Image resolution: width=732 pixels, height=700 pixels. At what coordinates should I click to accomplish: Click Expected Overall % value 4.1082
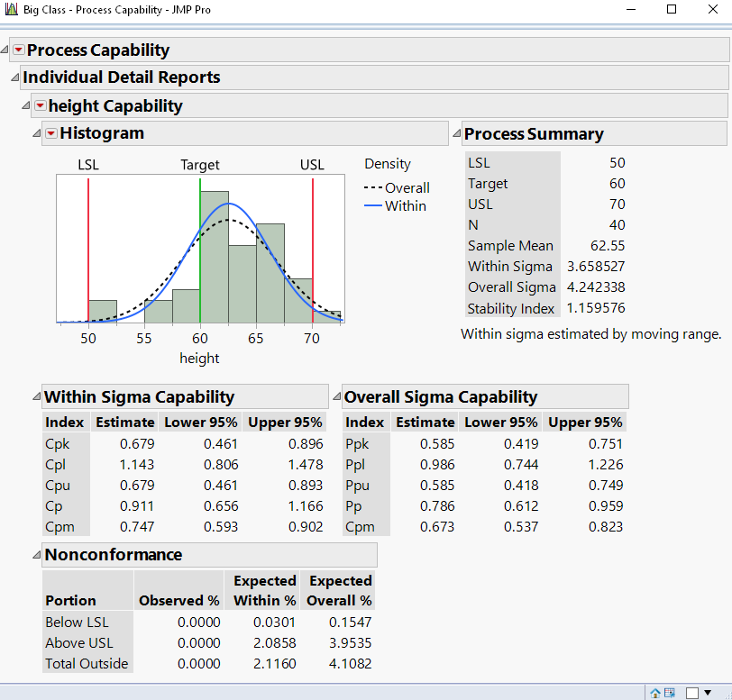pyautogui.click(x=350, y=664)
